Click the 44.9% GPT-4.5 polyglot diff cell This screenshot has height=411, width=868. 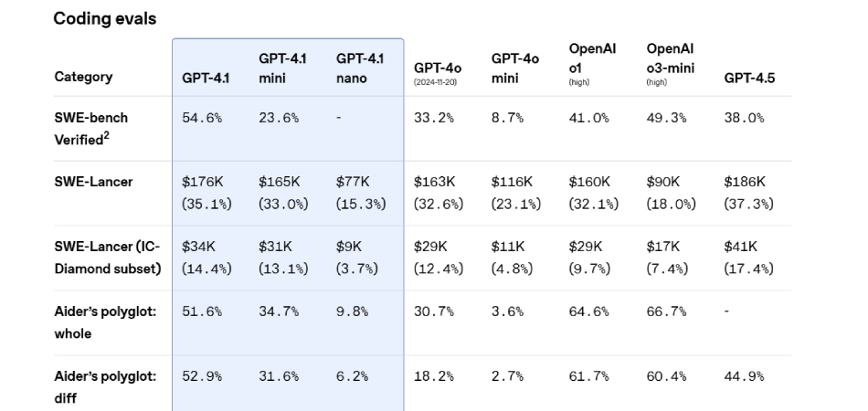point(744,377)
